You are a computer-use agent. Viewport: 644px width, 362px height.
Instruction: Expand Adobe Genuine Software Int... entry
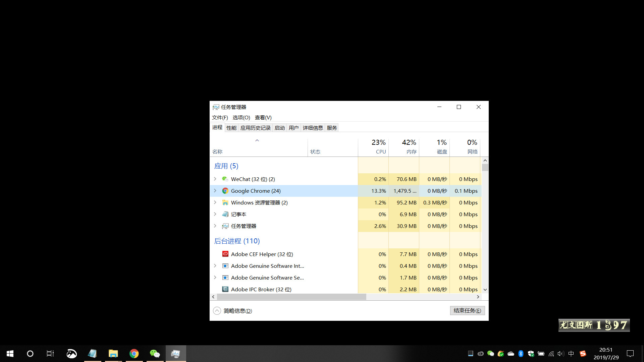(215, 266)
